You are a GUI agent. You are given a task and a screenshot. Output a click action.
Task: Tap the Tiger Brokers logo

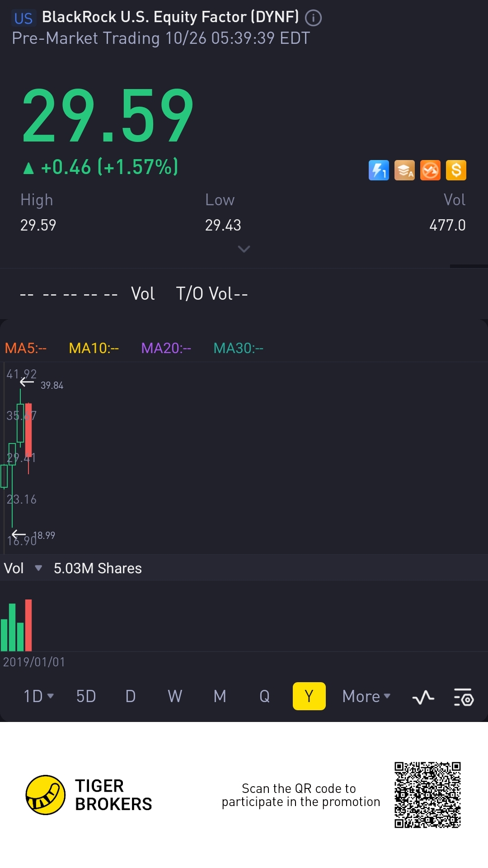[46, 795]
